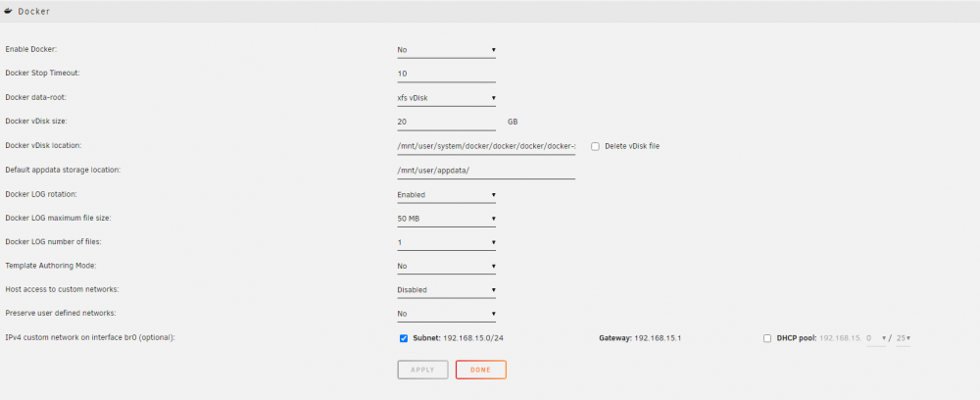
Task: Click the Docker Stop Timeout field
Action: [x=446, y=74]
